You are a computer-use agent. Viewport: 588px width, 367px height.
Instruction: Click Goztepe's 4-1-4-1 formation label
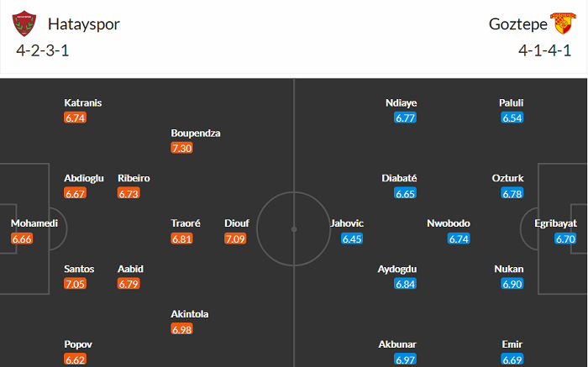[x=545, y=50]
